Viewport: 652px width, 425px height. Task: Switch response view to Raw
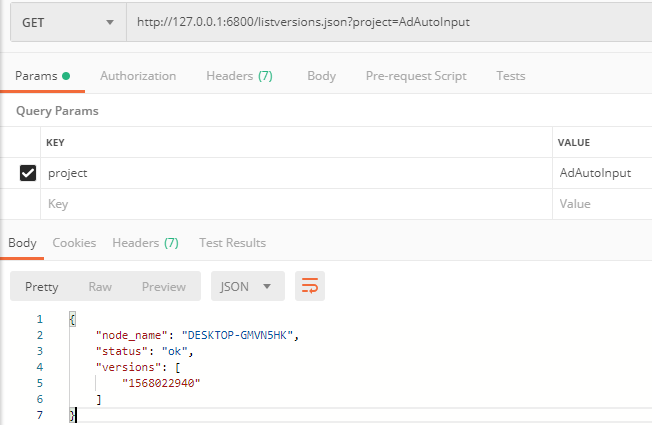point(100,286)
